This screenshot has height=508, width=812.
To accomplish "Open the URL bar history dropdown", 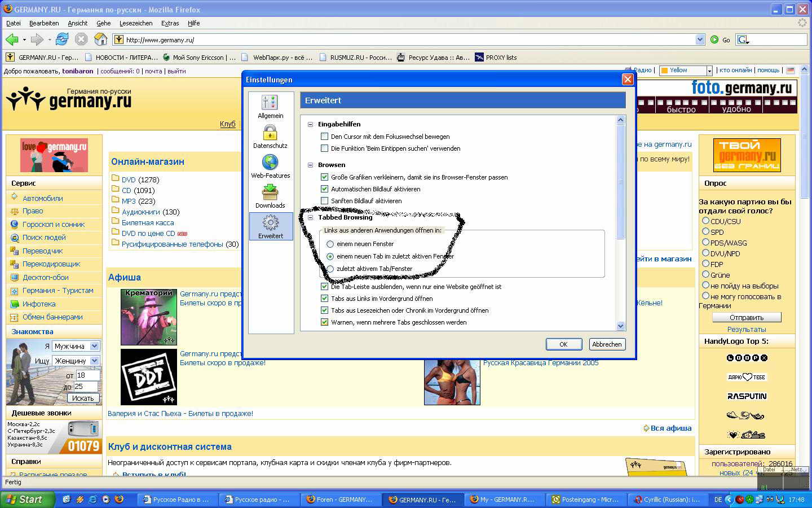I will (700, 40).
